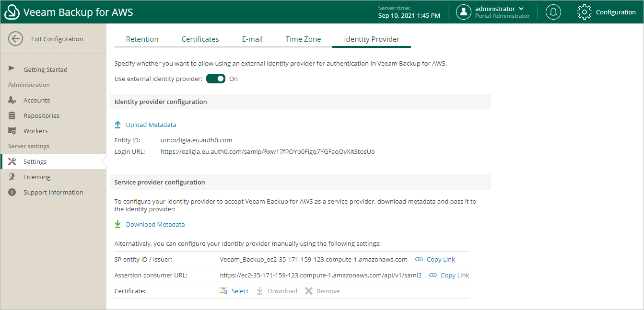Switch to the Certificates tab

(200, 39)
